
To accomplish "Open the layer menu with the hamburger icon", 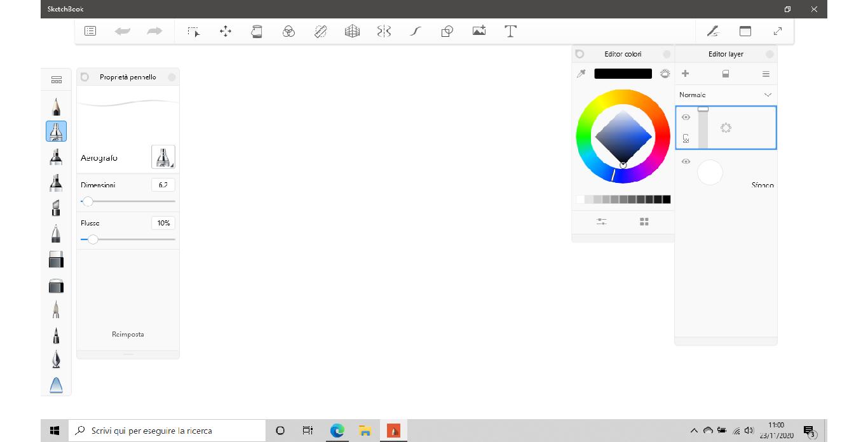I will coord(766,73).
